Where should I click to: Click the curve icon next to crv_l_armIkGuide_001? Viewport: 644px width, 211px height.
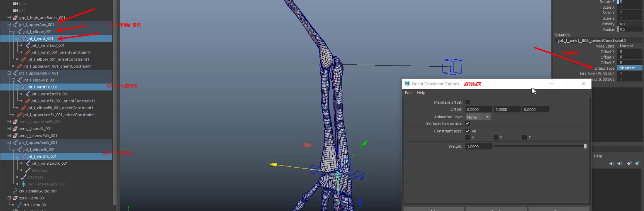coord(15,191)
